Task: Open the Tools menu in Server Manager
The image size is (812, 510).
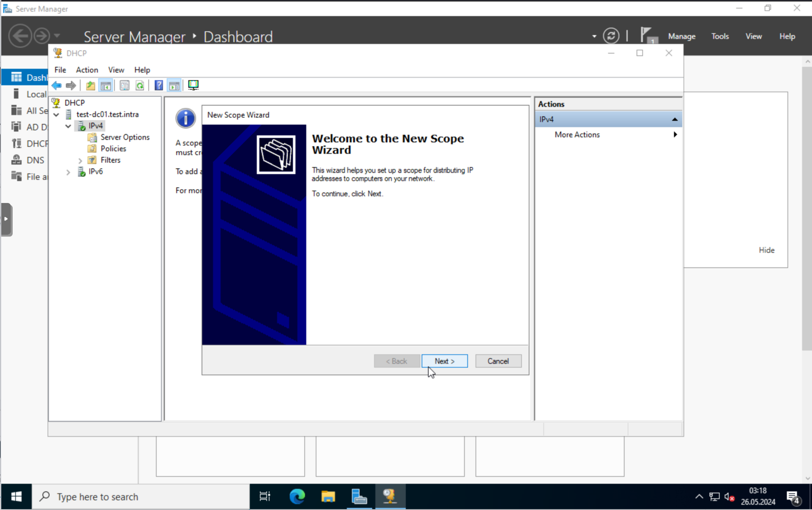Action: coord(720,36)
